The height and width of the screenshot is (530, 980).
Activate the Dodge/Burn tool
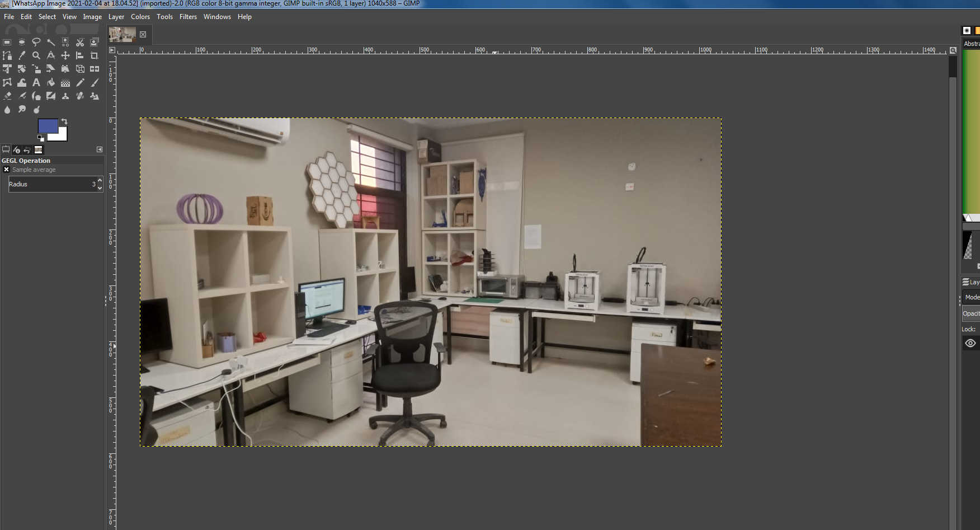pyautogui.click(x=36, y=110)
